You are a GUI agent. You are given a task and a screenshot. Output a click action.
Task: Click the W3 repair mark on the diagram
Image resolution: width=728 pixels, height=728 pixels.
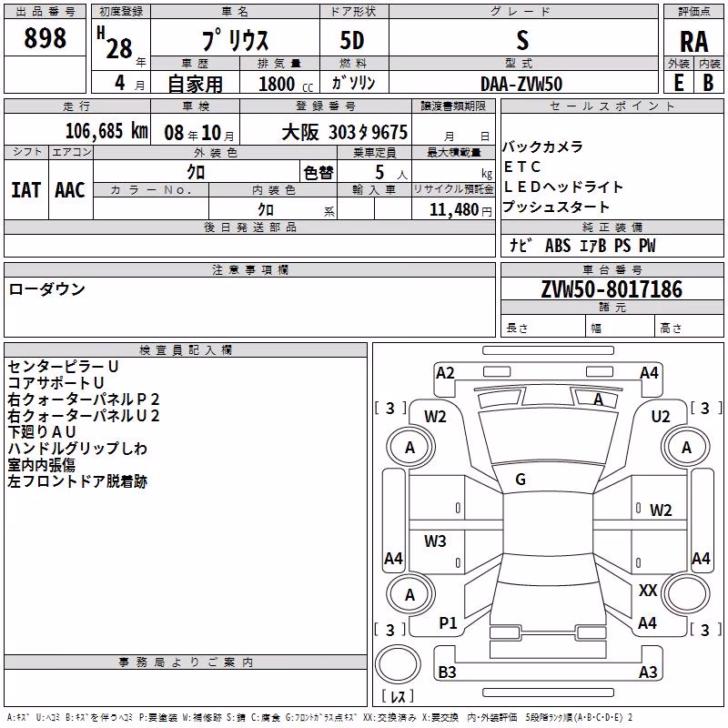(435, 541)
